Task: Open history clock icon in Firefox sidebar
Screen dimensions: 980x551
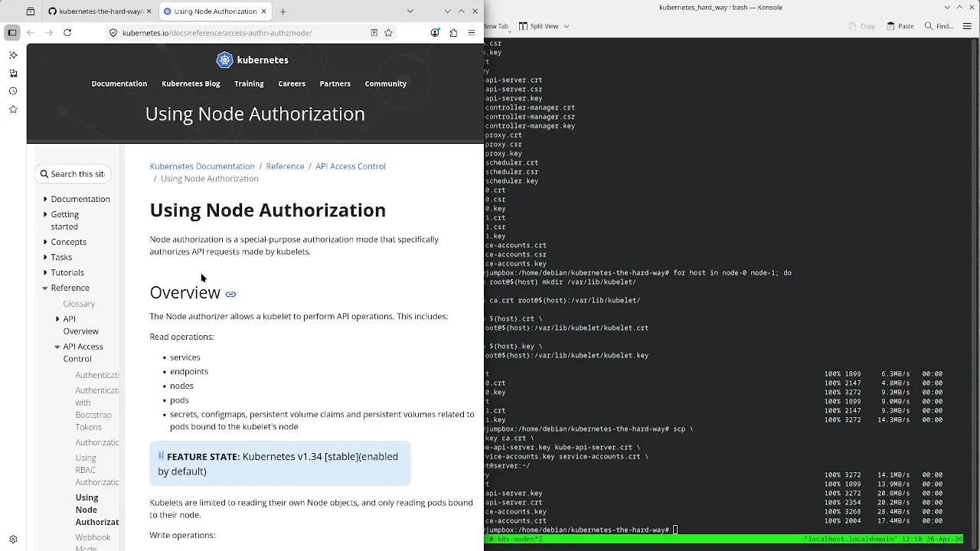Action: point(13,91)
